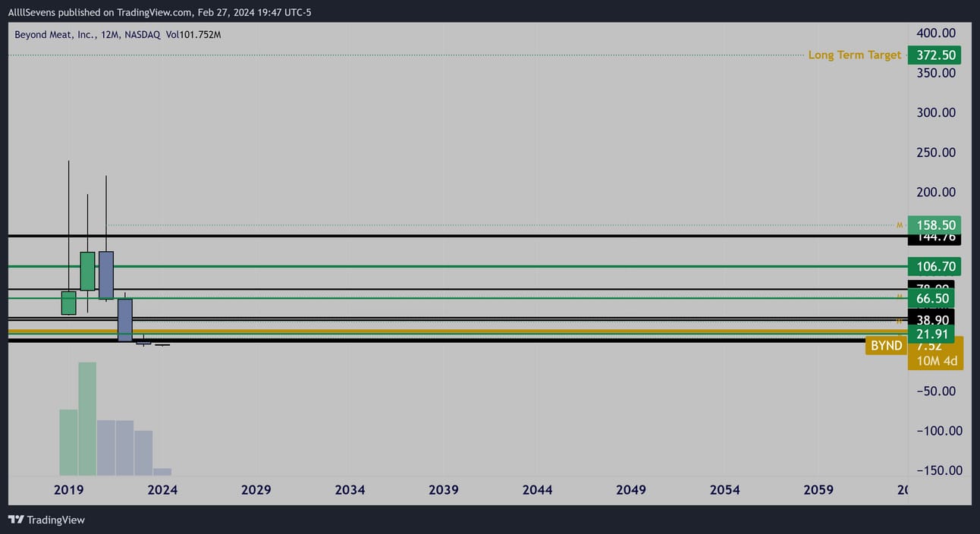Screen dimensions: 980x534
Task: Click the upper blue candle body near 106.70
Action: click(106, 275)
